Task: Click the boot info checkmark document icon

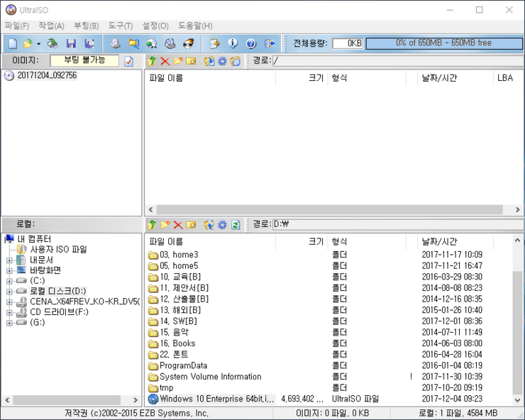Action: click(x=129, y=61)
